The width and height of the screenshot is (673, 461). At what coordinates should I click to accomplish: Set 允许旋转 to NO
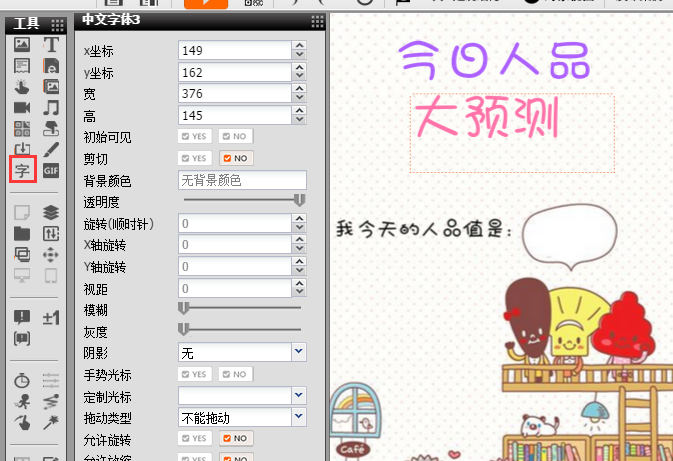point(236,438)
